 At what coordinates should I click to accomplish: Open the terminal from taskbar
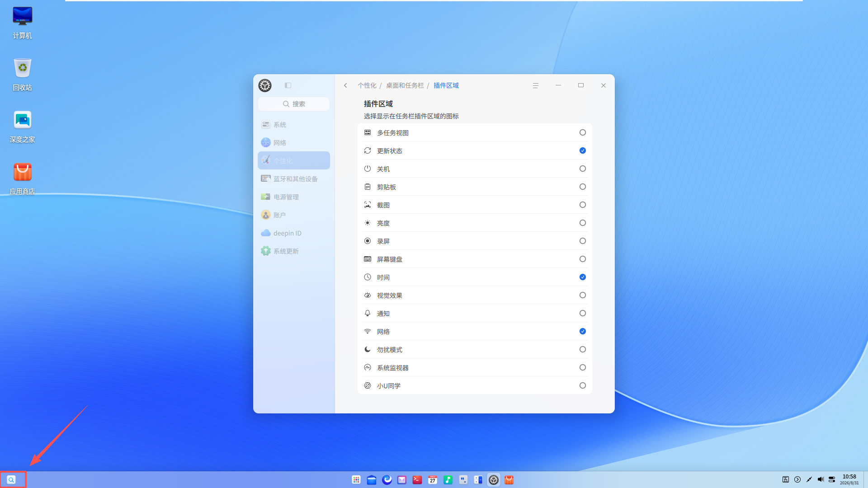pyautogui.click(x=417, y=480)
